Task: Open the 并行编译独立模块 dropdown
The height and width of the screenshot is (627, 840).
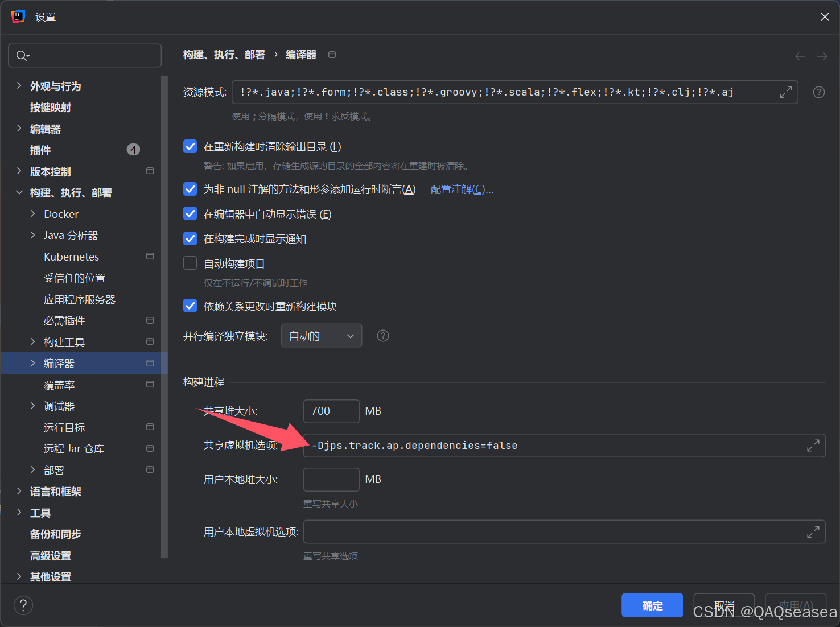Action: click(321, 336)
